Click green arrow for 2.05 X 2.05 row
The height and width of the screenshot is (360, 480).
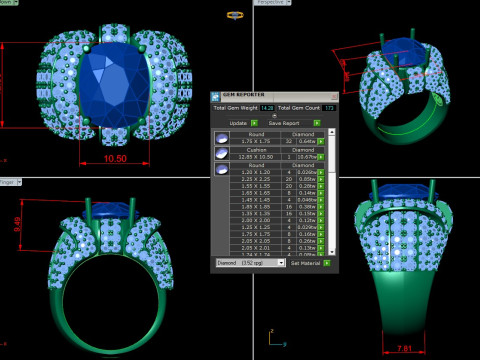321,241
